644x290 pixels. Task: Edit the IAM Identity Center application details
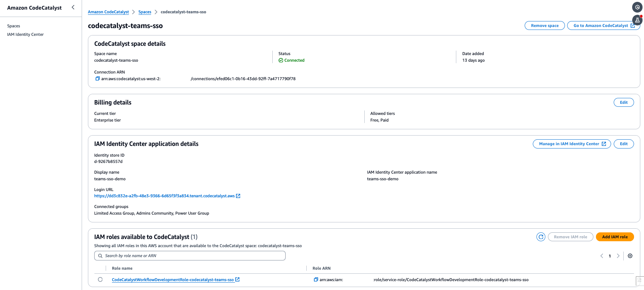[624, 144]
